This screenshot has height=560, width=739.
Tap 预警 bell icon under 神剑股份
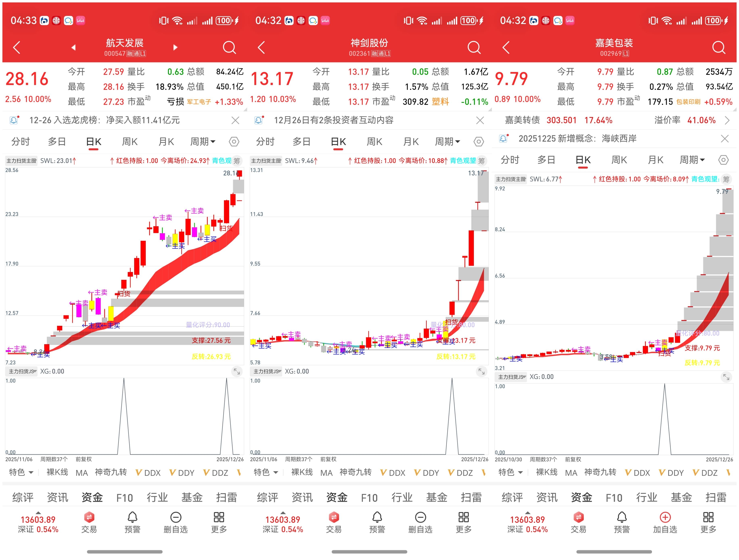click(x=377, y=522)
